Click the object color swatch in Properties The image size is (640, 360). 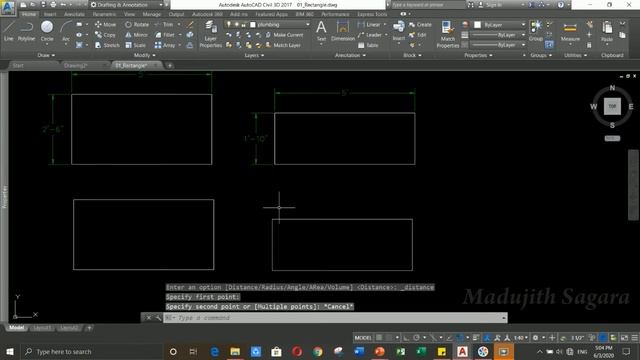(477, 25)
